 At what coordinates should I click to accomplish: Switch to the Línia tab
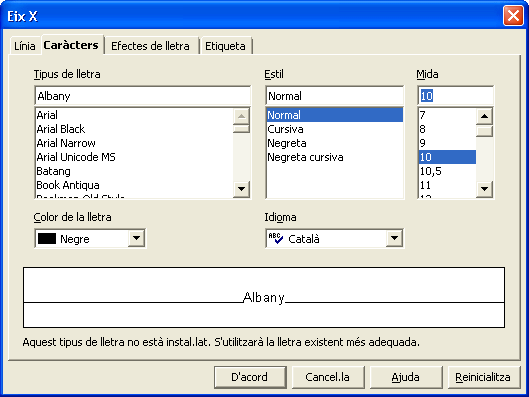pyautogui.click(x=25, y=46)
